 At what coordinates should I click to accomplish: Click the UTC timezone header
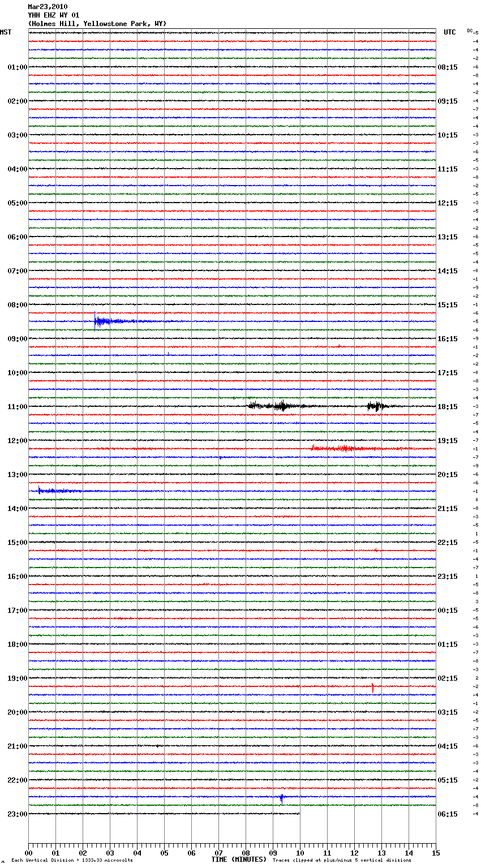(450, 32)
